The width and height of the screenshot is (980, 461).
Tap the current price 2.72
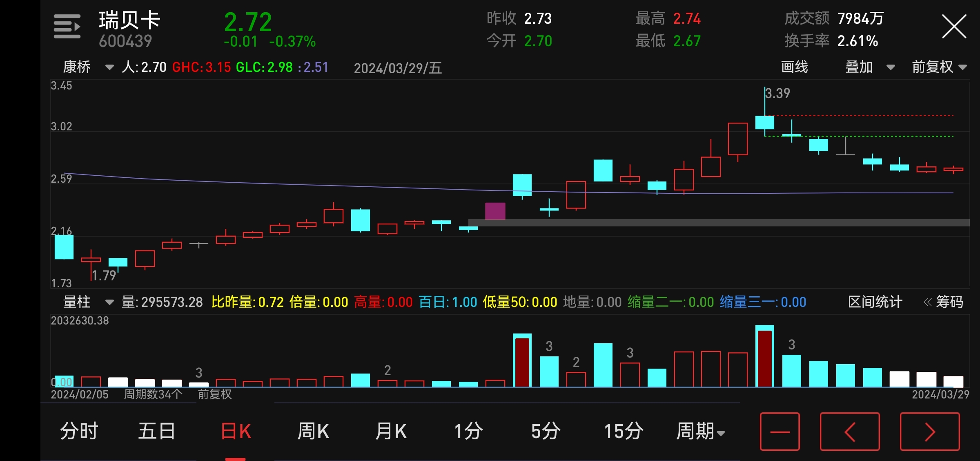point(248,22)
